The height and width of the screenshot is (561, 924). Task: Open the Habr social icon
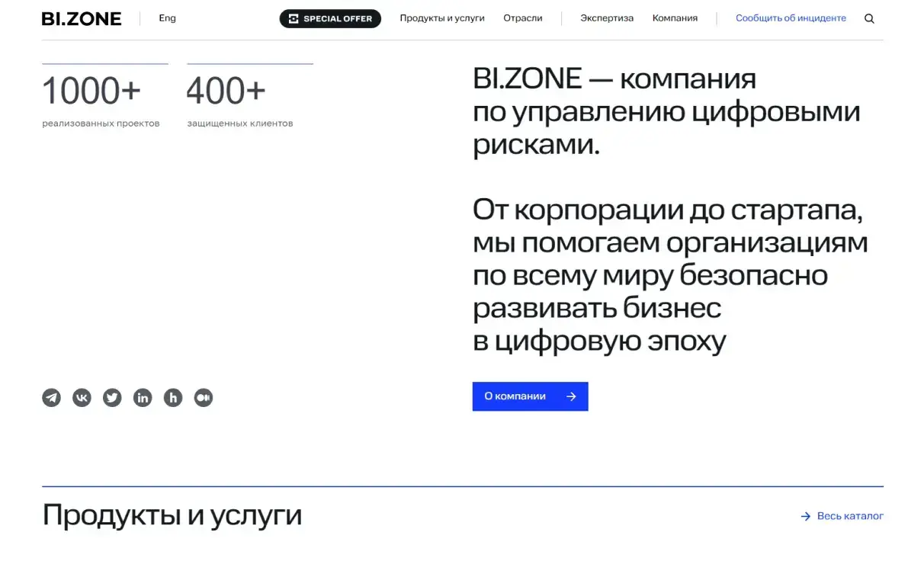(x=173, y=397)
